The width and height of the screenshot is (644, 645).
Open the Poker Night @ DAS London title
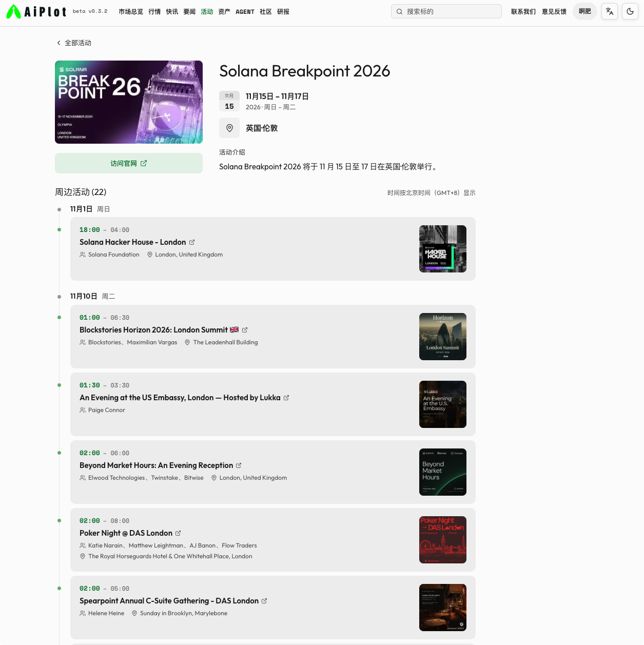pyautogui.click(x=126, y=533)
